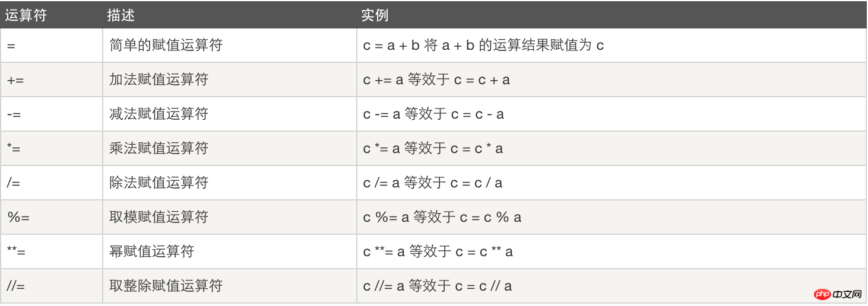Click the 取模赋值运算符 description
Viewport: 868px width, 306px height.
pos(159,217)
